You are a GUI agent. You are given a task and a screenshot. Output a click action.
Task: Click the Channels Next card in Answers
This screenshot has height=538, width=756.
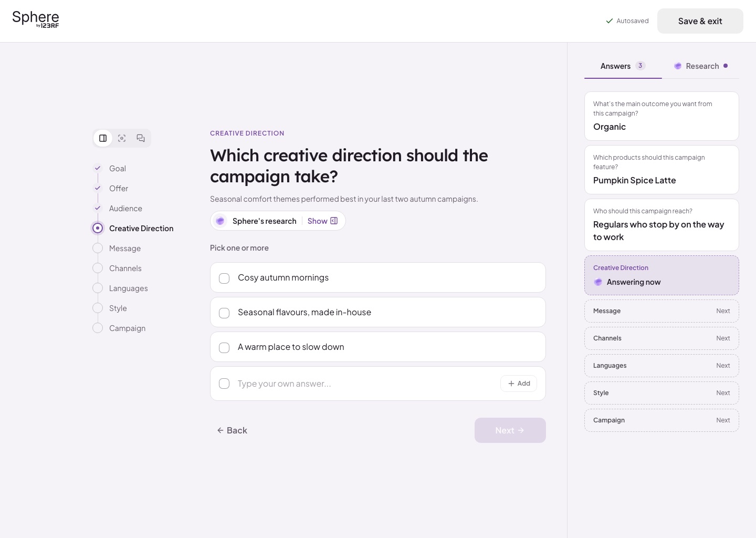point(661,338)
